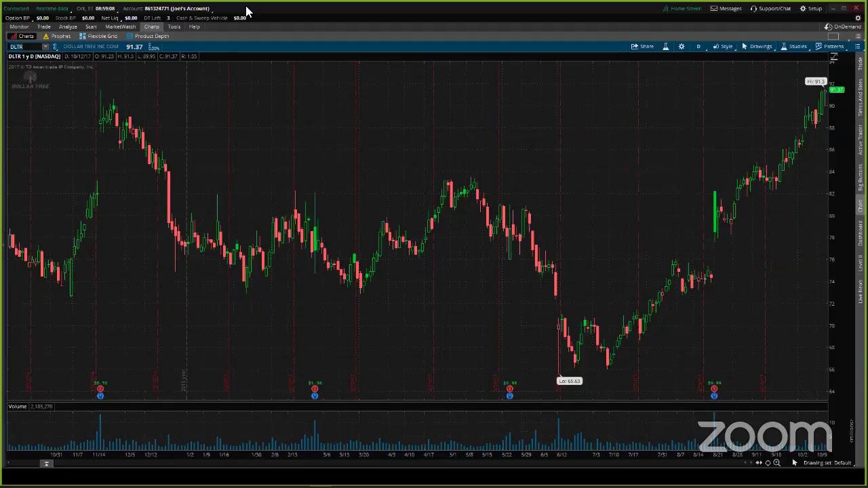Open the Style menu
Viewport: 868px width, 488px height.
coord(723,46)
